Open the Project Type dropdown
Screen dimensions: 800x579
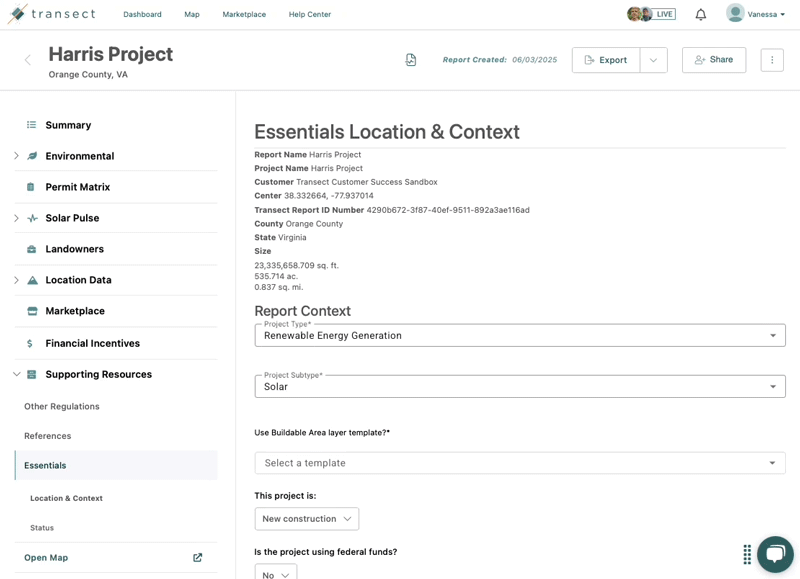520,336
